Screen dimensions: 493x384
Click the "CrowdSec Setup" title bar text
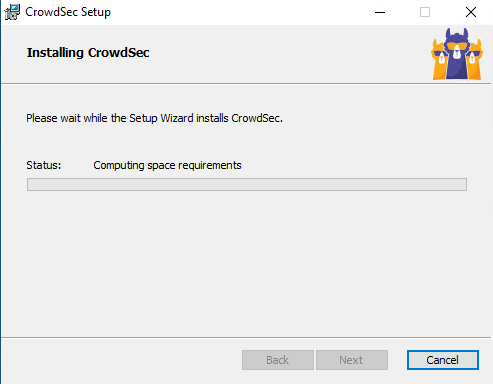(68, 12)
